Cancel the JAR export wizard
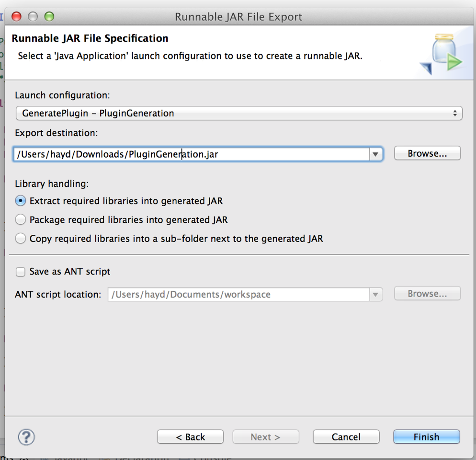Viewport: 476px width, 460px height. (346, 437)
